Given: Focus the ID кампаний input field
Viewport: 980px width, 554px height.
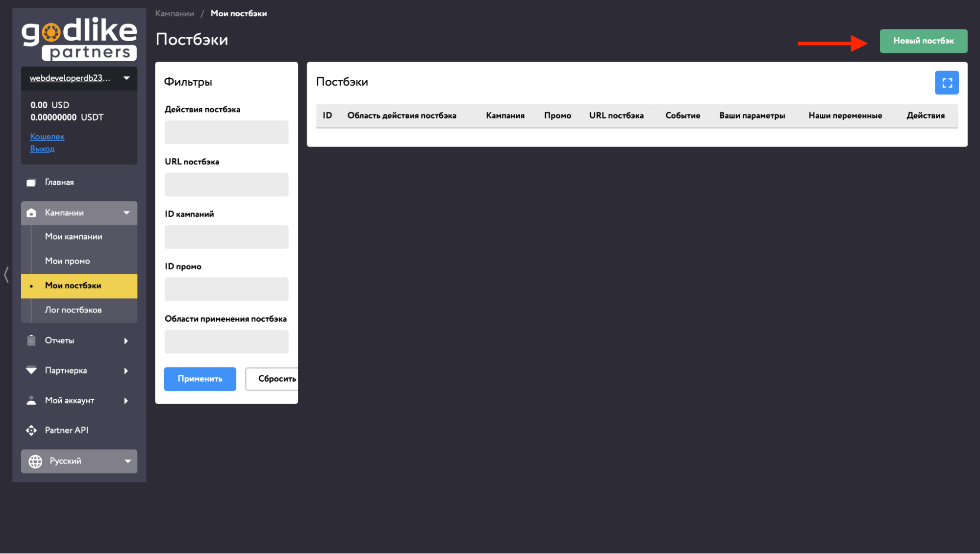Looking at the screenshot, I should pyautogui.click(x=226, y=237).
